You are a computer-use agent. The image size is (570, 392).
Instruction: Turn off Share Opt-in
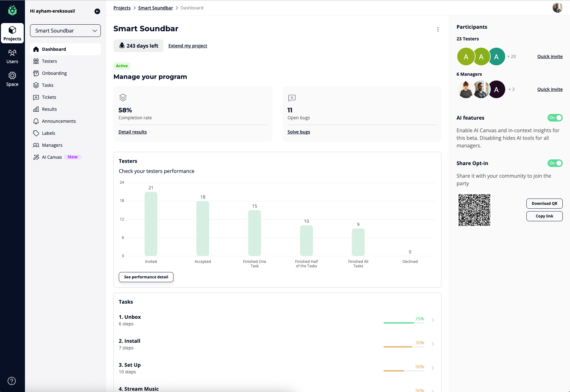pyautogui.click(x=555, y=163)
